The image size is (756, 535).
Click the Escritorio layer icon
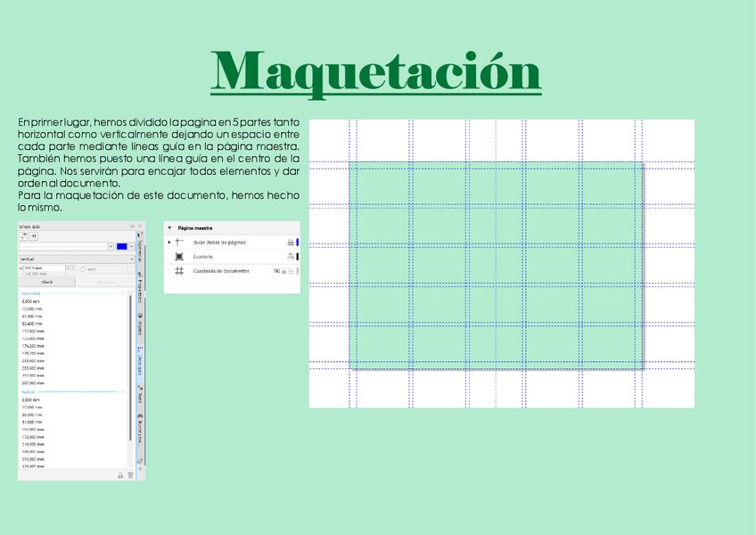click(179, 256)
